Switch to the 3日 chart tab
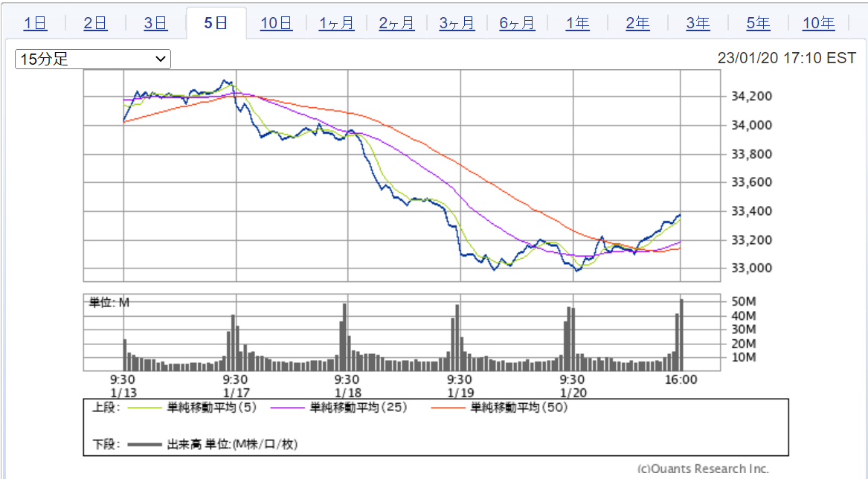 (155, 23)
